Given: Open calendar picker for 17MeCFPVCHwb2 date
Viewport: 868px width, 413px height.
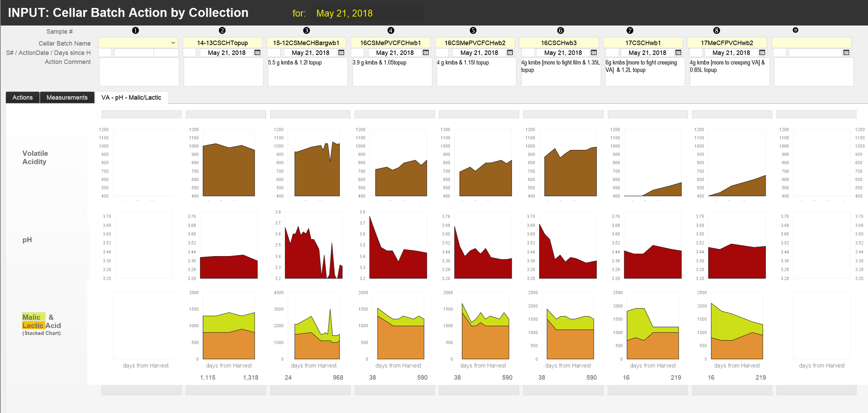Looking at the screenshot, I should point(762,52).
